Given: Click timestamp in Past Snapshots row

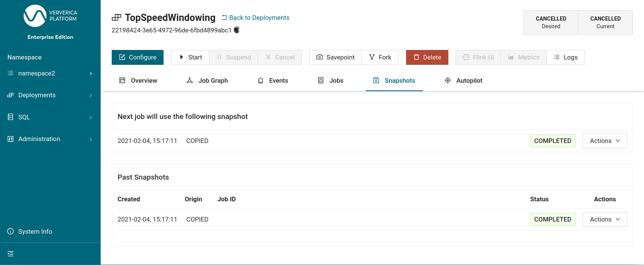Looking at the screenshot, I should (x=147, y=219).
